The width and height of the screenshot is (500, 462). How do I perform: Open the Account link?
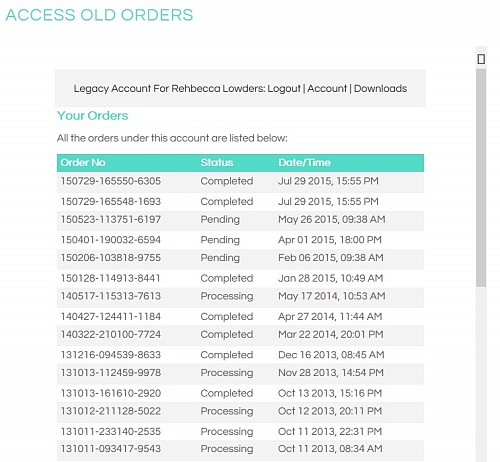(x=327, y=88)
